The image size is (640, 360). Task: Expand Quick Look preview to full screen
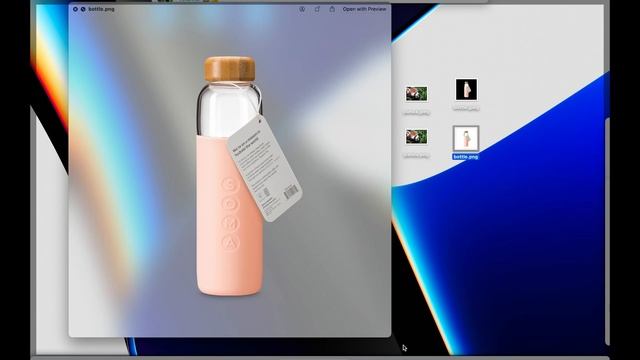coord(83,9)
